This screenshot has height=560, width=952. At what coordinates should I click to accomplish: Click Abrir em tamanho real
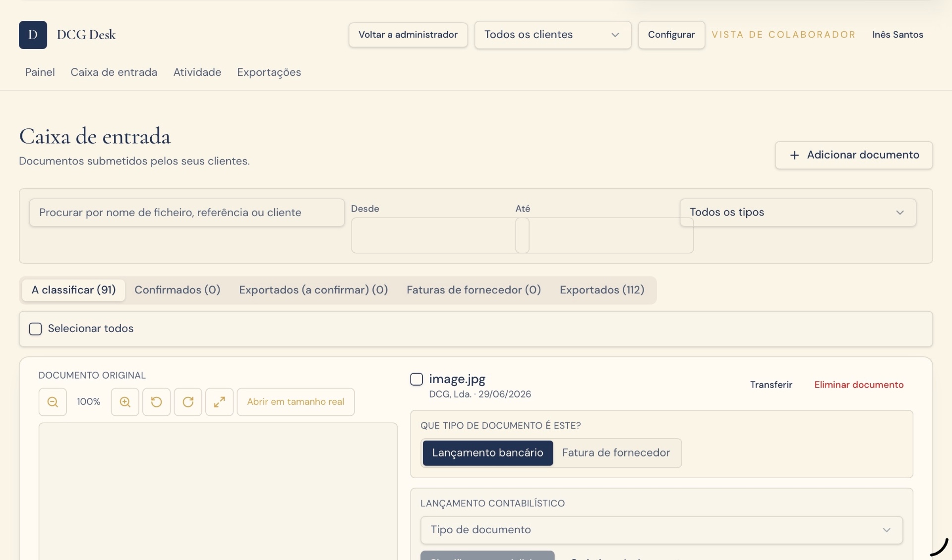point(296,402)
